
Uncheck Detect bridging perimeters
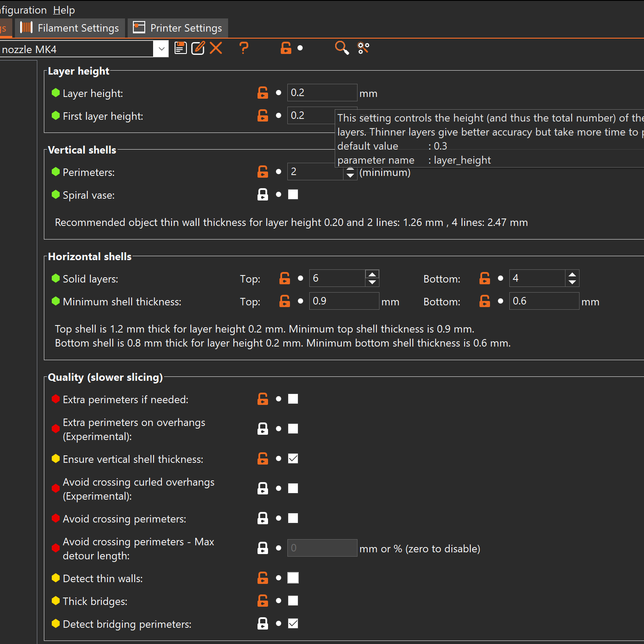[x=293, y=623]
